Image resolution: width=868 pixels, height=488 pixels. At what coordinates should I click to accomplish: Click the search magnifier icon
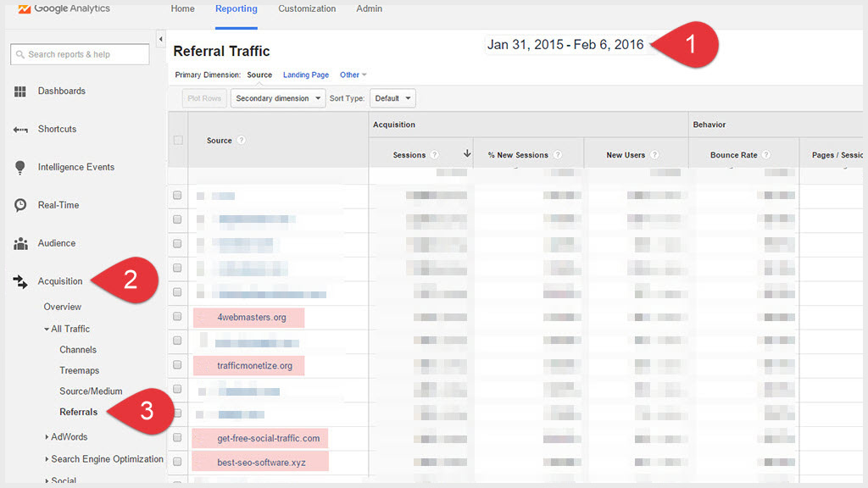[x=20, y=54]
